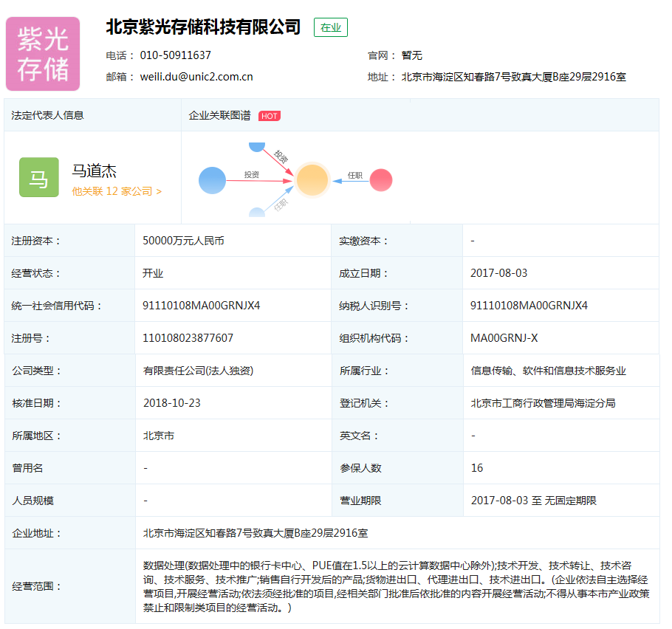Click the 官网 value 暂无
Screen dimensions: 672x629
pos(412,55)
